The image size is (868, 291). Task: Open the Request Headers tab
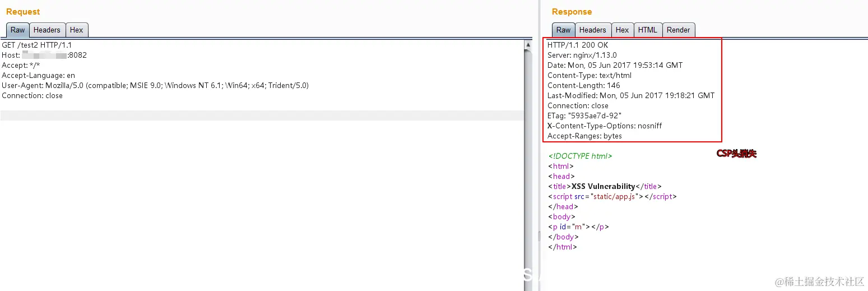pos(47,30)
